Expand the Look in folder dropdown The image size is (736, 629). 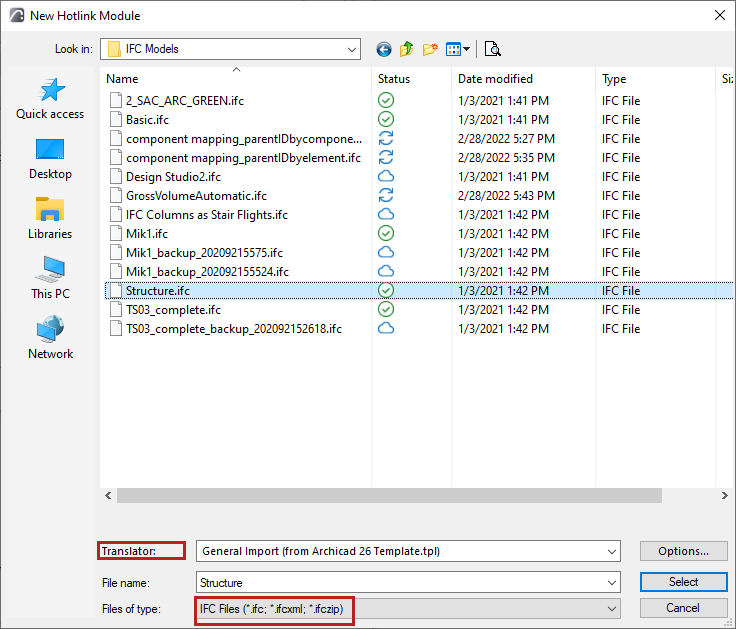coord(352,49)
